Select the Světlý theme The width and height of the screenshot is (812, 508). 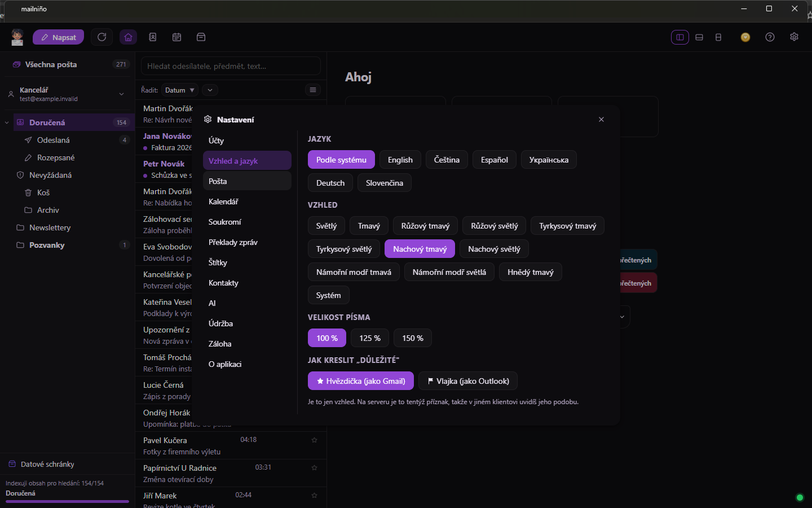[x=326, y=226]
